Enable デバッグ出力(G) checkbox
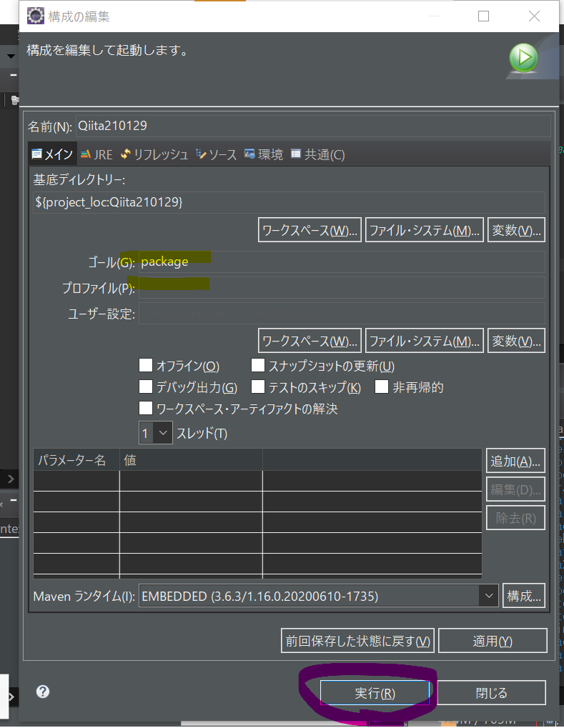The height and width of the screenshot is (728, 564). (146, 387)
